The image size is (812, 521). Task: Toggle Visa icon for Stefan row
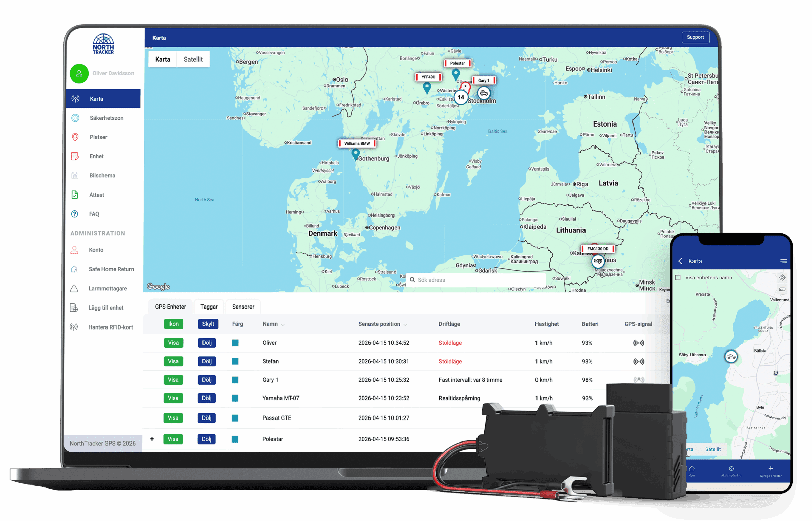[173, 361]
